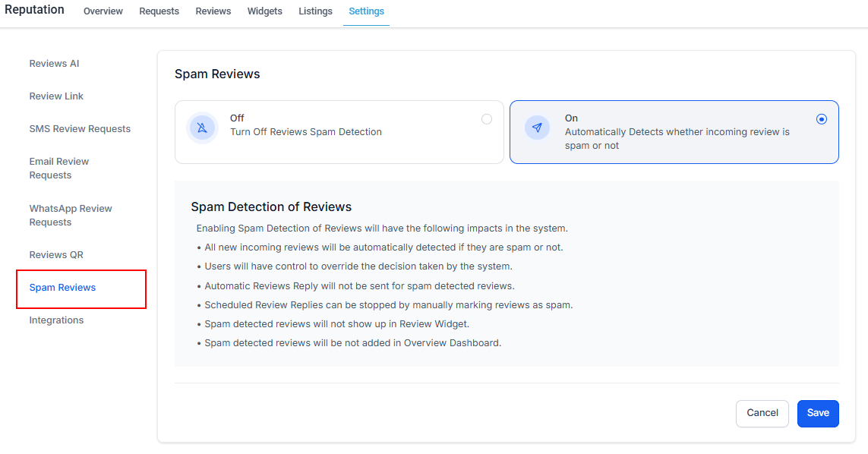Open WhatsApp Review Requests settings
The height and width of the screenshot is (454, 868).
coord(71,216)
